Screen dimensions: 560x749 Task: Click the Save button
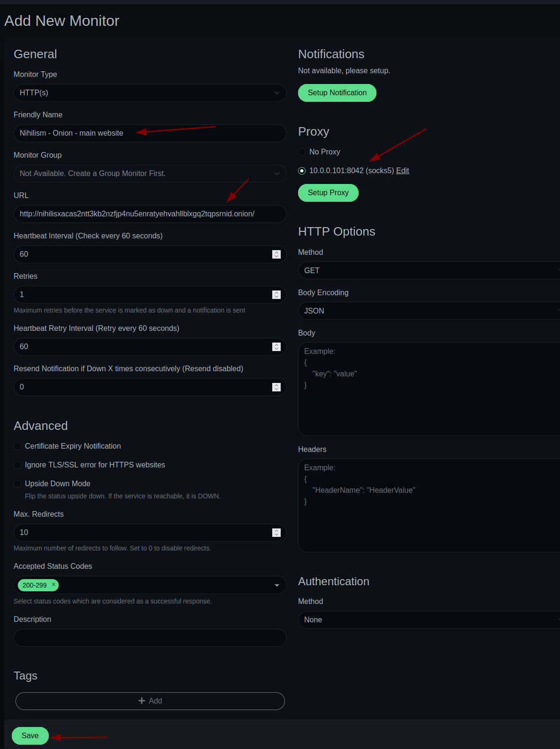pyautogui.click(x=30, y=735)
